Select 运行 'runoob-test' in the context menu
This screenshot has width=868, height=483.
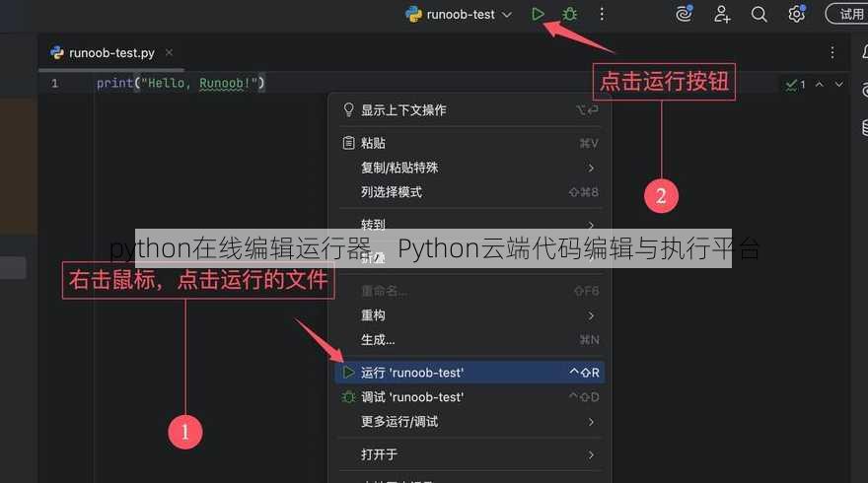470,373
